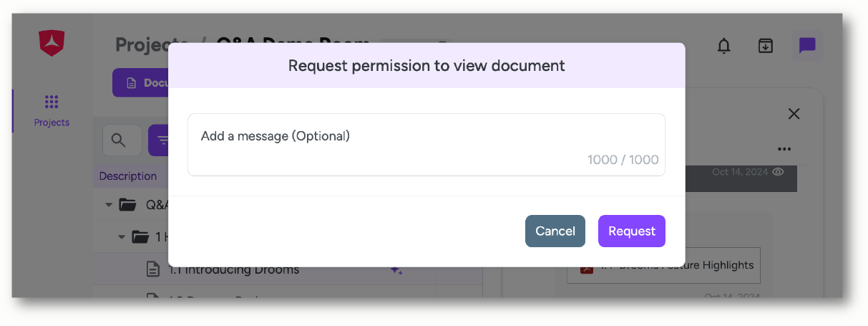This screenshot has height=326, width=868.
Task: Submit with the purple Request button
Action: pos(632,231)
